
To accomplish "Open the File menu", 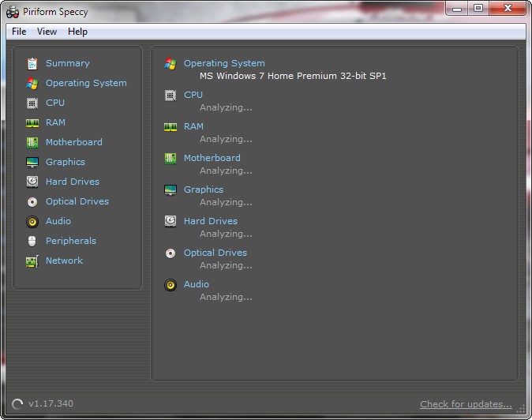I will pos(19,32).
